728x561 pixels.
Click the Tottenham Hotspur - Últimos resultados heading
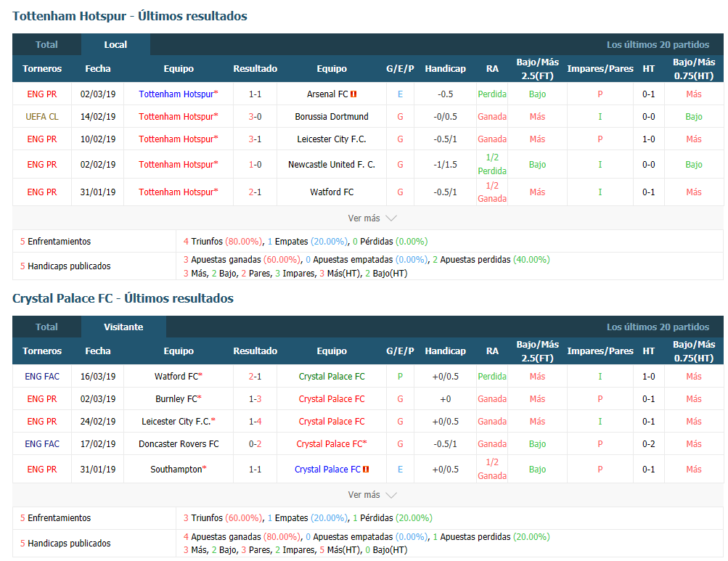click(129, 16)
